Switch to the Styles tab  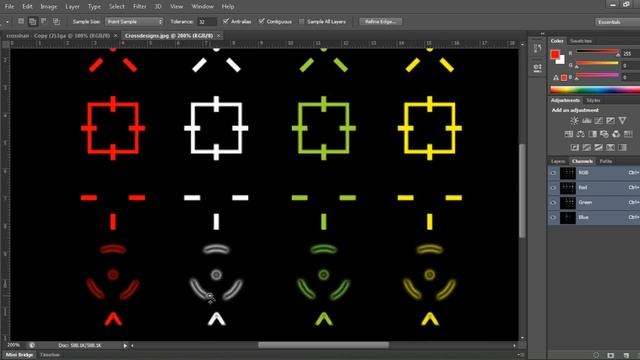593,100
